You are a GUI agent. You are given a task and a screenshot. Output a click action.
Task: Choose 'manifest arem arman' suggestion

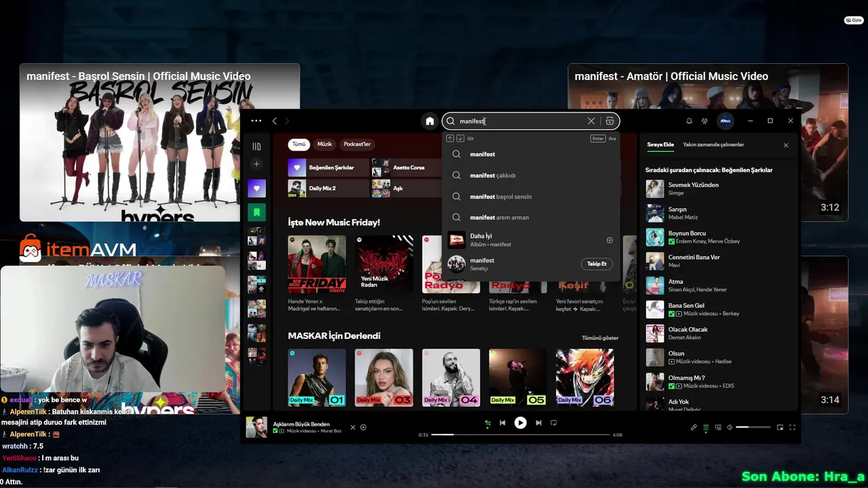tap(530, 218)
